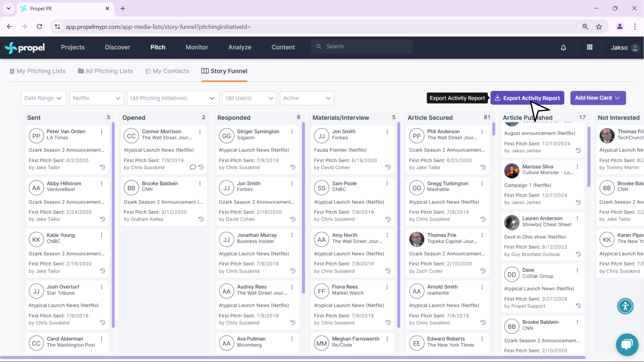This screenshot has height=362, width=644.
Task: Switch to the Analyze section
Action: point(240,48)
